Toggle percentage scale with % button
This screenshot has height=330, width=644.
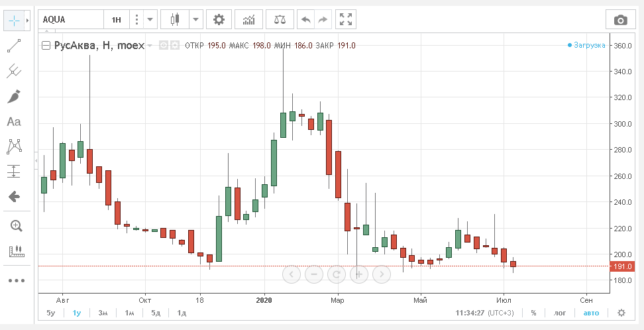(533, 313)
